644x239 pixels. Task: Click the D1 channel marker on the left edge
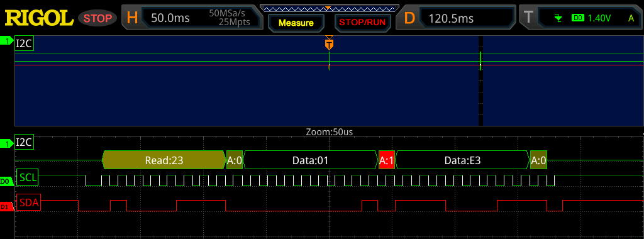click(x=5, y=207)
